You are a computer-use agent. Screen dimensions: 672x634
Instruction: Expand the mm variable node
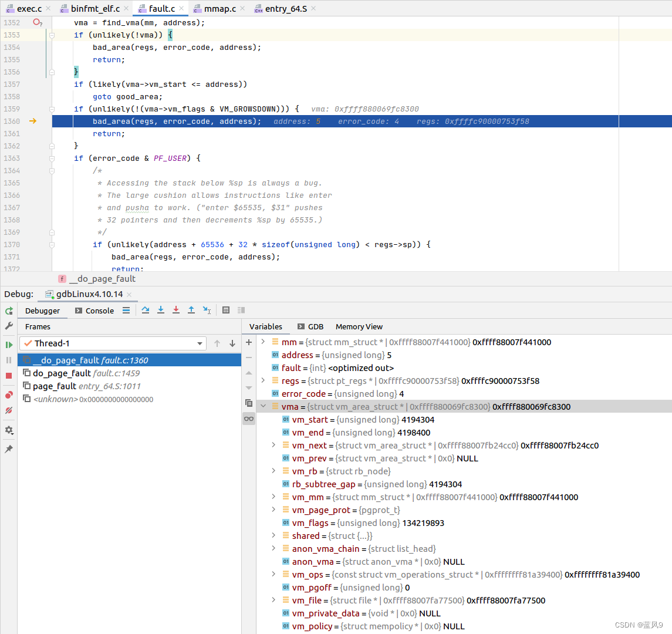point(263,342)
